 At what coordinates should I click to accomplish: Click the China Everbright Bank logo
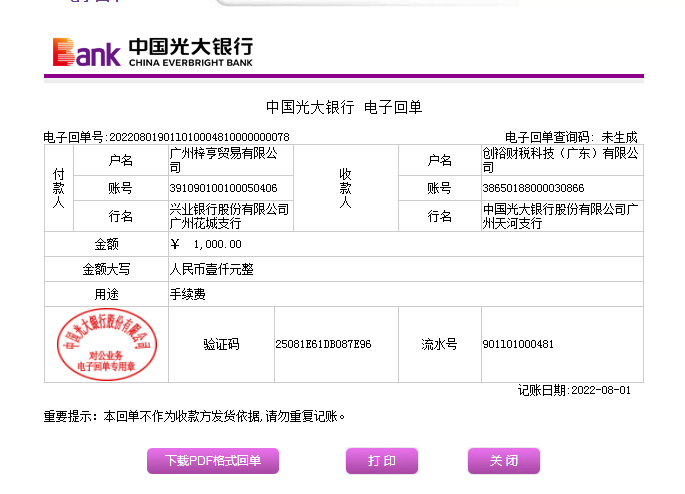[x=152, y=52]
